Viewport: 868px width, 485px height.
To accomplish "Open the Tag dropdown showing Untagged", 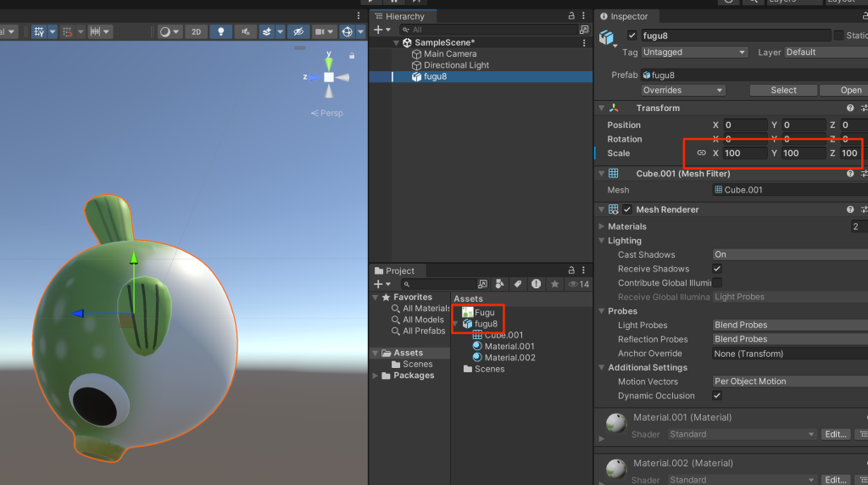I will 694,53.
